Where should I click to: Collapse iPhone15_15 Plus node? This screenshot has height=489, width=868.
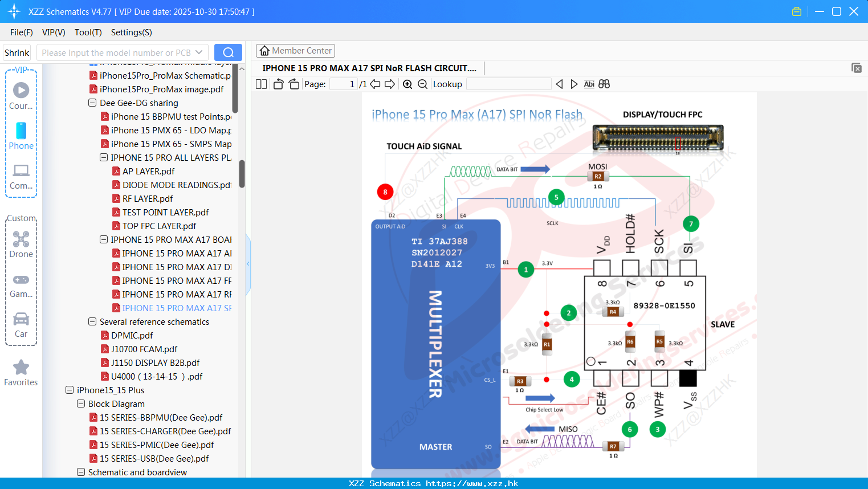70,390
